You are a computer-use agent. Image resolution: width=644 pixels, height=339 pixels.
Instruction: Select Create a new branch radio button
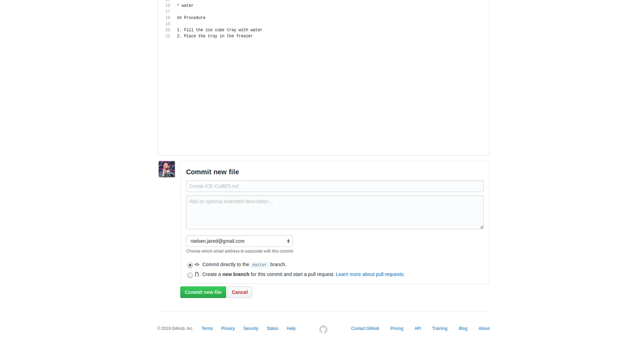[x=190, y=275]
